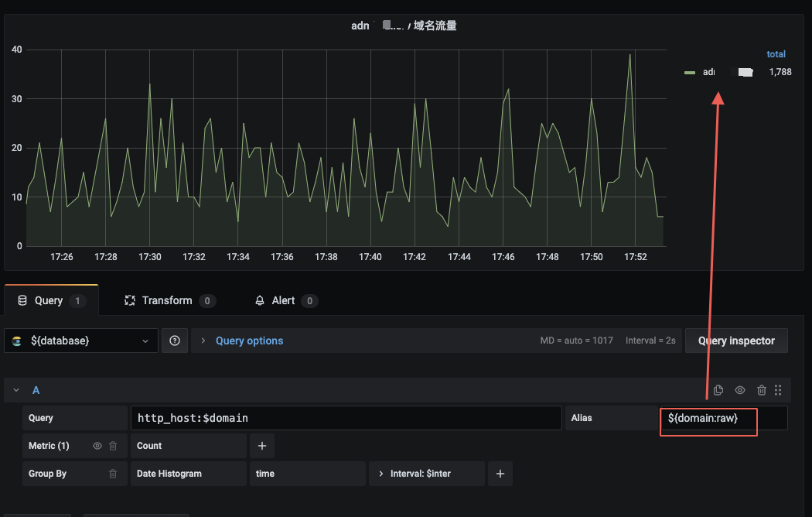Switch to the Transform tab
Viewport: 812px width, 517px height.
pos(169,300)
